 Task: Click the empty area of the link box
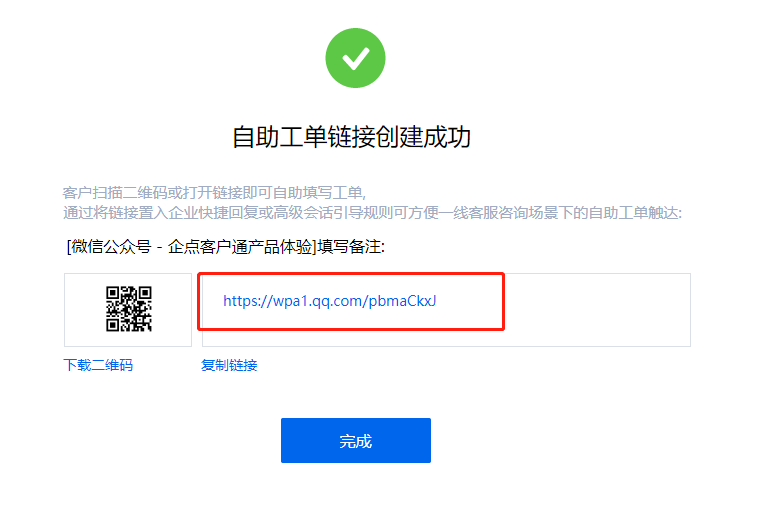(x=598, y=310)
